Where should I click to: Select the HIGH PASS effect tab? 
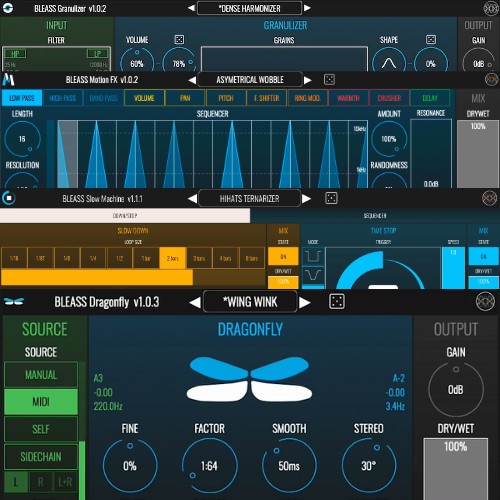pos(63,98)
